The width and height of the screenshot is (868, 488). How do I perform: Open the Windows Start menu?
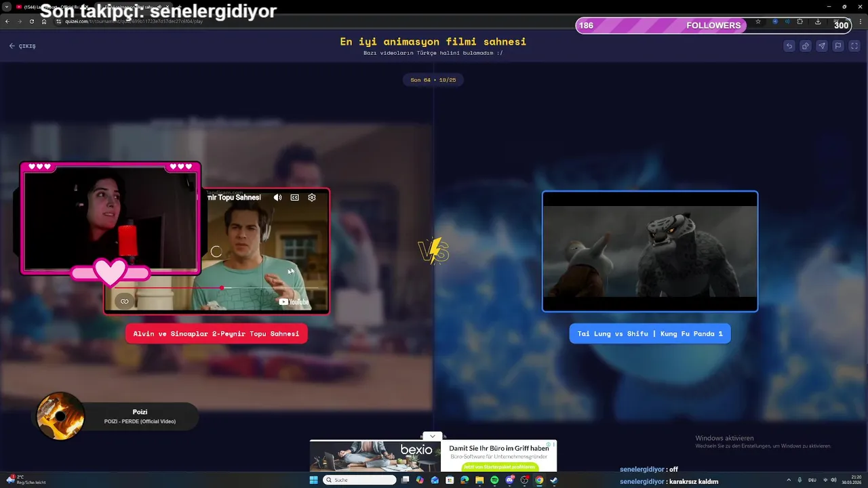pyautogui.click(x=313, y=480)
